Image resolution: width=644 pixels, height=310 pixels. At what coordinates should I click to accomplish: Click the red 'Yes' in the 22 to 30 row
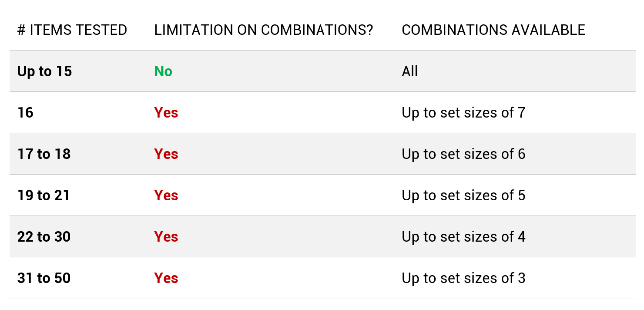click(166, 237)
